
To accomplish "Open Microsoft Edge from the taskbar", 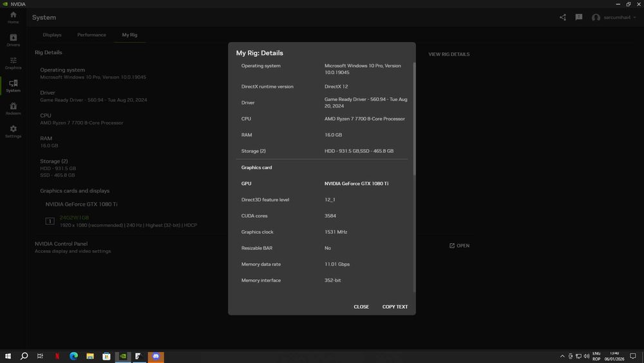I will tap(73, 356).
